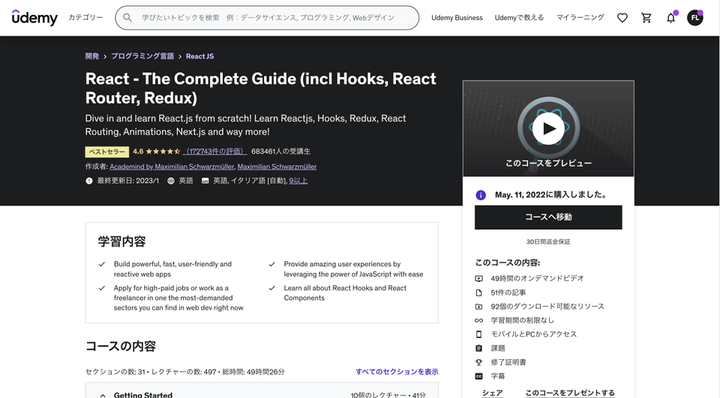Click the on-demand video icon
The width and height of the screenshot is (720, 398).
pos(479,279)
